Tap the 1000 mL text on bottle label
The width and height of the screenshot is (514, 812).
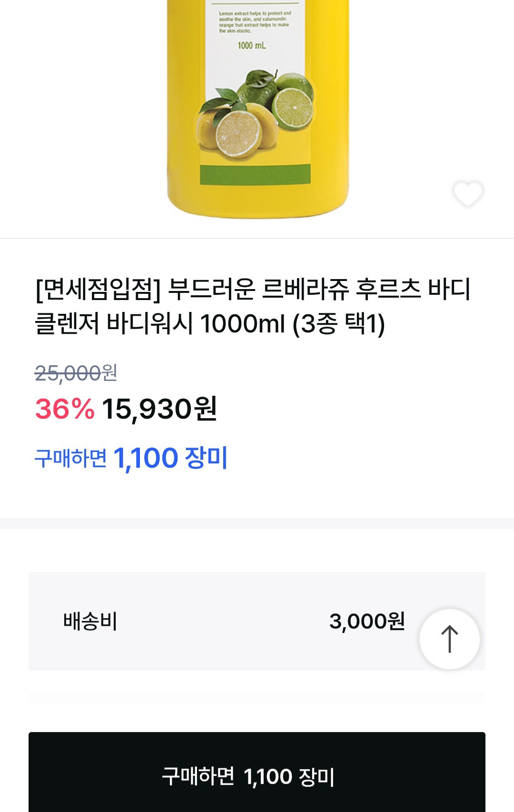(x=252, y=46)
